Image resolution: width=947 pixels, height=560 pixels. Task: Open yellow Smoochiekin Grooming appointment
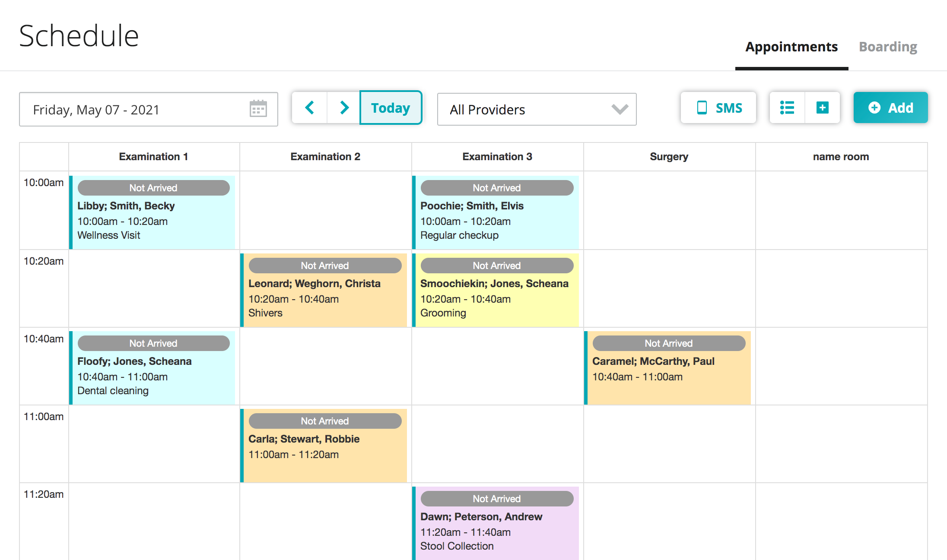click(497, 299)
